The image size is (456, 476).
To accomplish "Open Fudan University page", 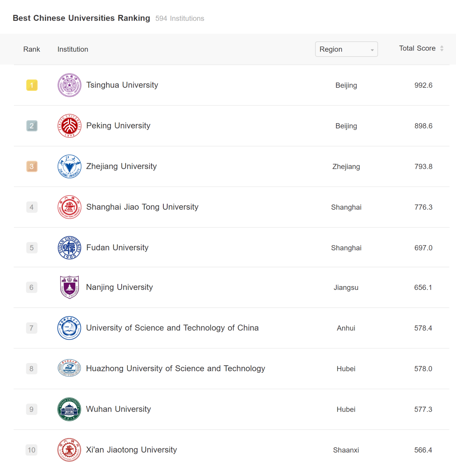I will [117, 248].
